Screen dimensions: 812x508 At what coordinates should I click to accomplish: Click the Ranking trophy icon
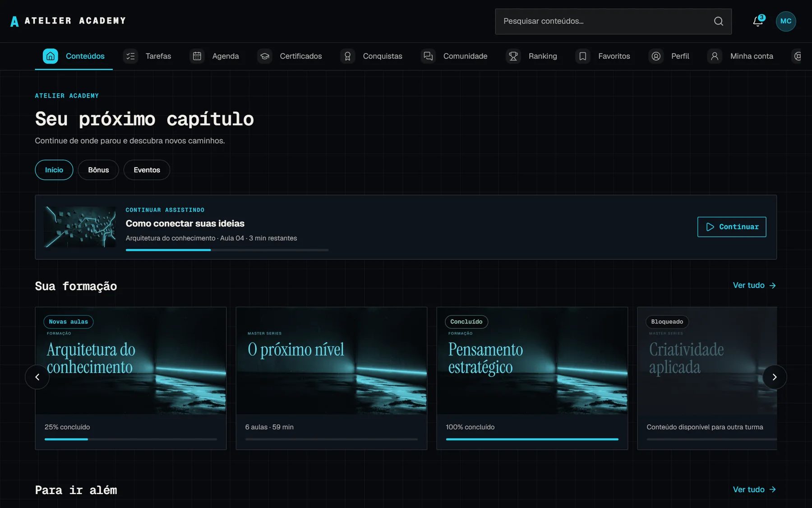[513, 56]
